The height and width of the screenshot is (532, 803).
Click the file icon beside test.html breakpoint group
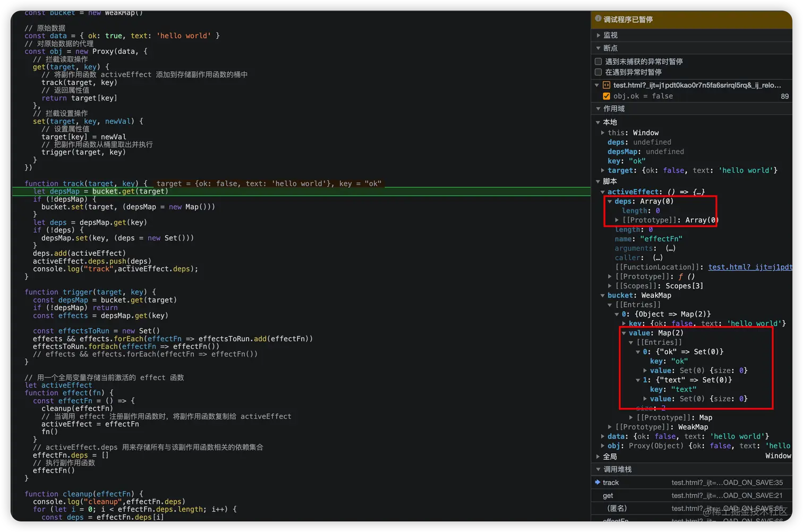tap(606, 85)
